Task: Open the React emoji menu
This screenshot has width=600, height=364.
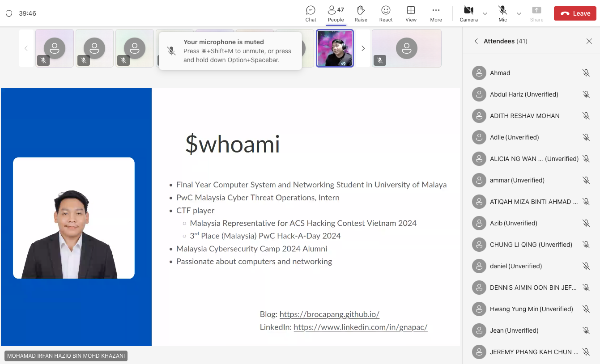Action: pos(386,13)
